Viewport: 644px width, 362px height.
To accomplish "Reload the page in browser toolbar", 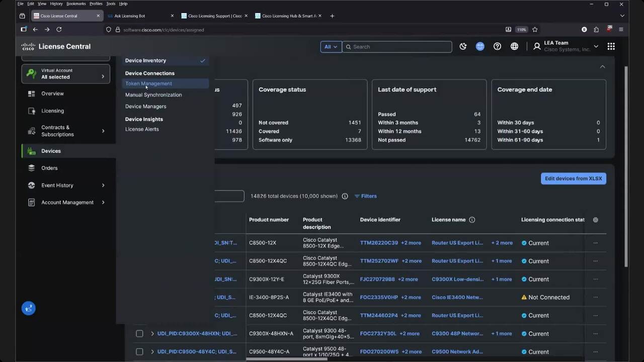I will point(59,30).
